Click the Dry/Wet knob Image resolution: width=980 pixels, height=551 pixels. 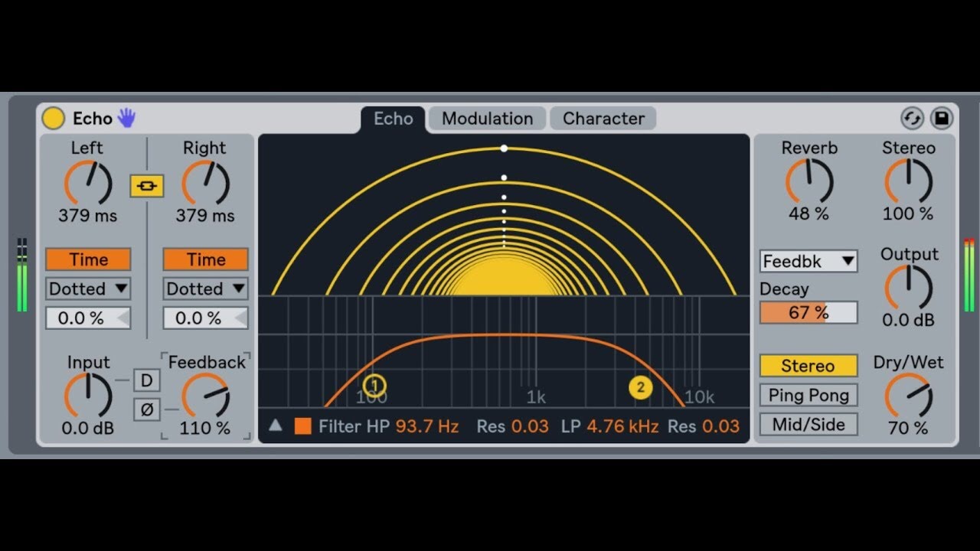pyautogui.click(x=909, y=396)
